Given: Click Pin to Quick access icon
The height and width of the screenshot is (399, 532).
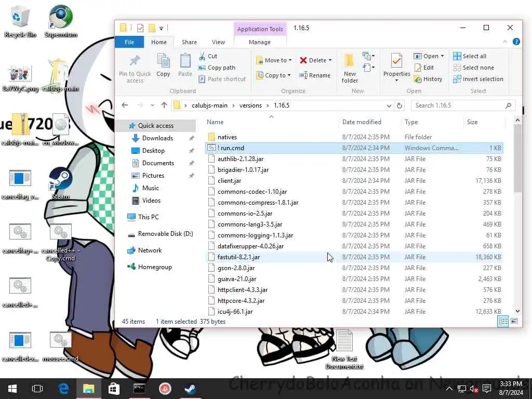Looking at the screenshot, I should coord(135,61).
